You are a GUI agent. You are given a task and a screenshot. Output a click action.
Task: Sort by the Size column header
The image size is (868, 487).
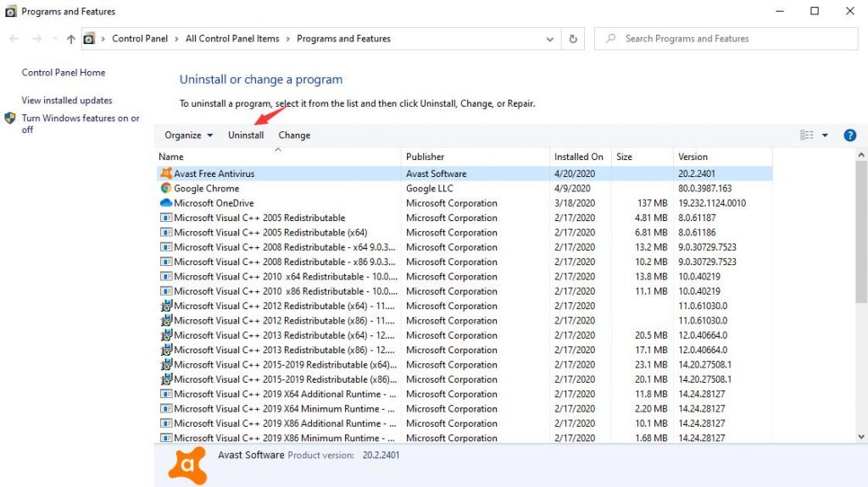[643, 157]
